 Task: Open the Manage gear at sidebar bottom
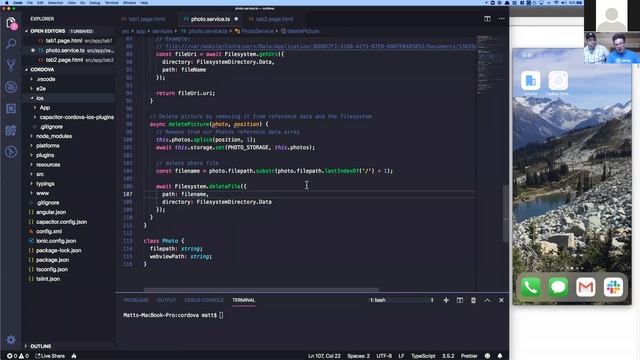coord(11,340)
